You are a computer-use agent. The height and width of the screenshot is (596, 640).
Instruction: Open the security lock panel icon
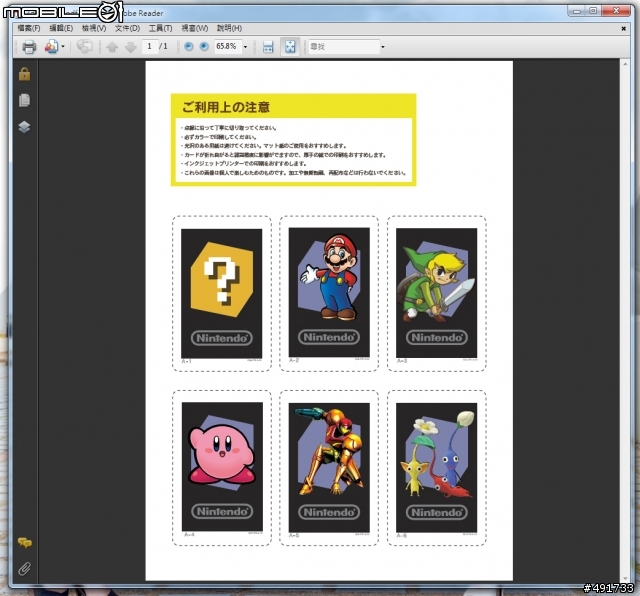coord(24,74)
